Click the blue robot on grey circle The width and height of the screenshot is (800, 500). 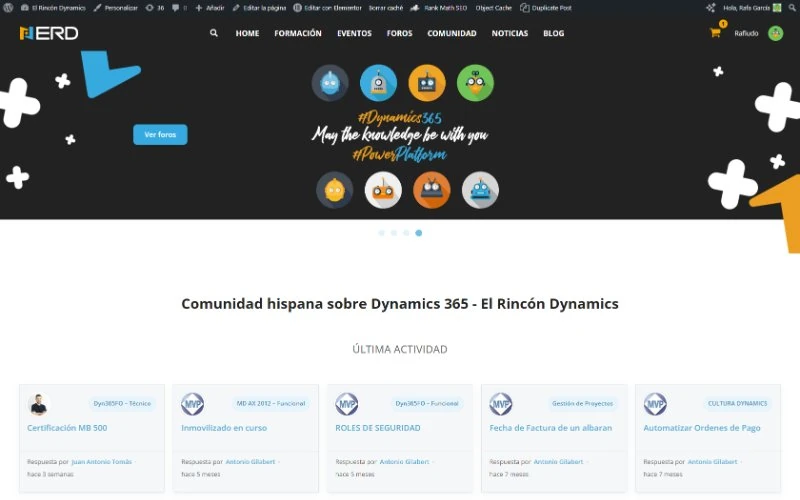click(x=480, y=190)
